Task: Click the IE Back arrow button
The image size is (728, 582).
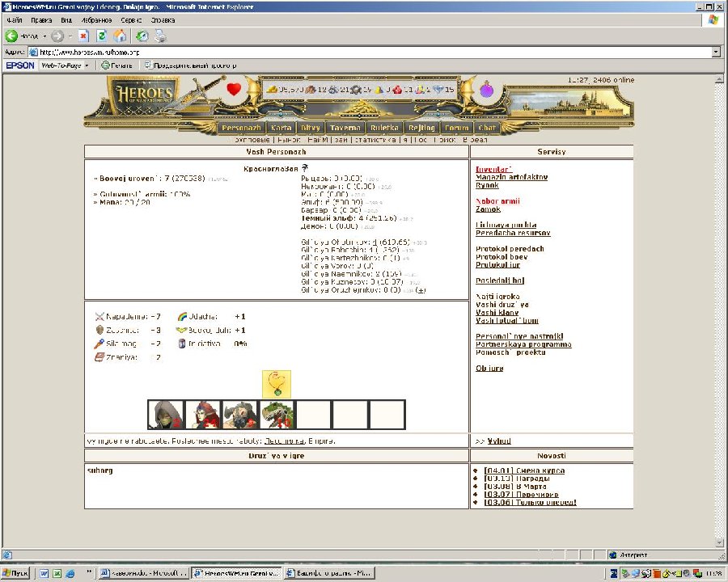Action: click(12, 36)
